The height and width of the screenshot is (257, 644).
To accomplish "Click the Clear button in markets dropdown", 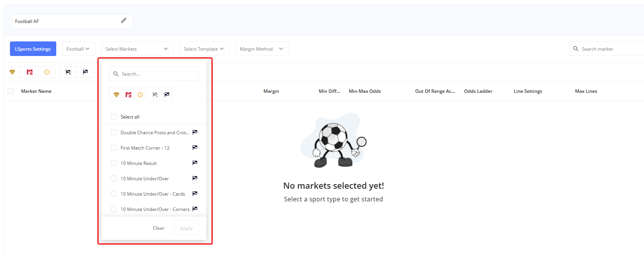I will (159, 228).
